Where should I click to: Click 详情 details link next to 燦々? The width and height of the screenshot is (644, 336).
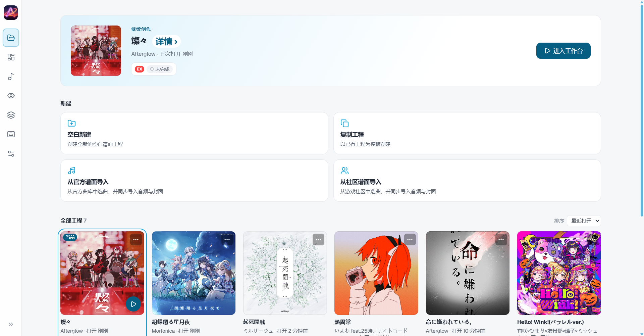(x=166, y=41)
